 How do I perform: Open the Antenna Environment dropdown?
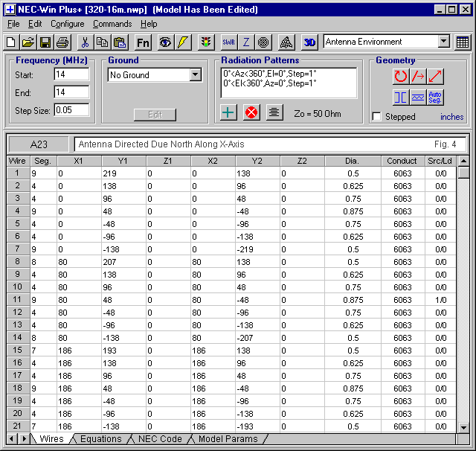pyautogui.click(x=444, y=42)
